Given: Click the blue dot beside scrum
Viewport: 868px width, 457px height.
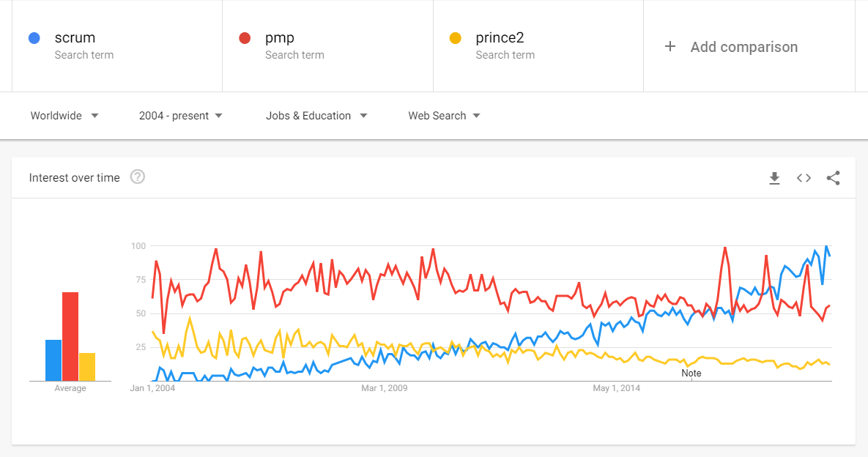Looking at the screenshot, I should click(x=34, y=38).
